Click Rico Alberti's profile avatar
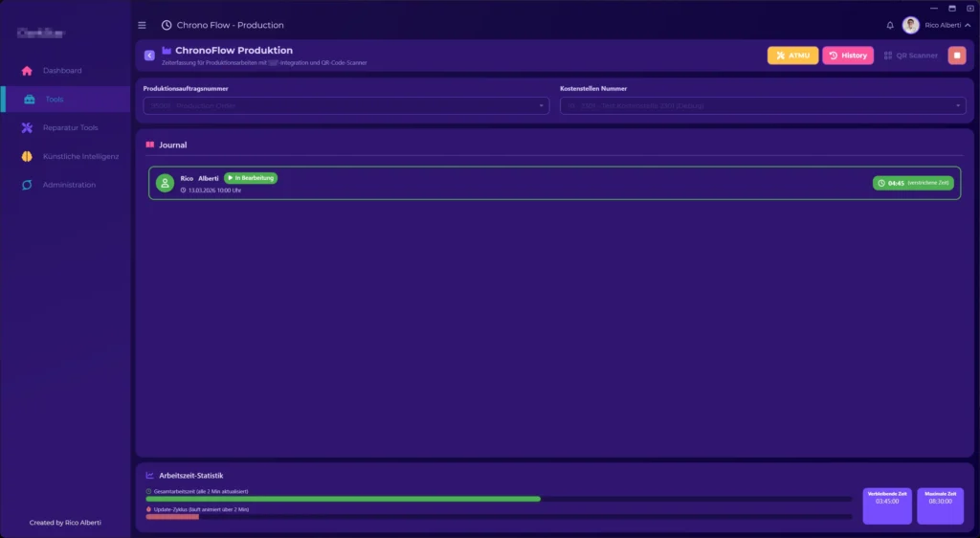The height and width of the screenshot is (538, 980). [911, 25]
